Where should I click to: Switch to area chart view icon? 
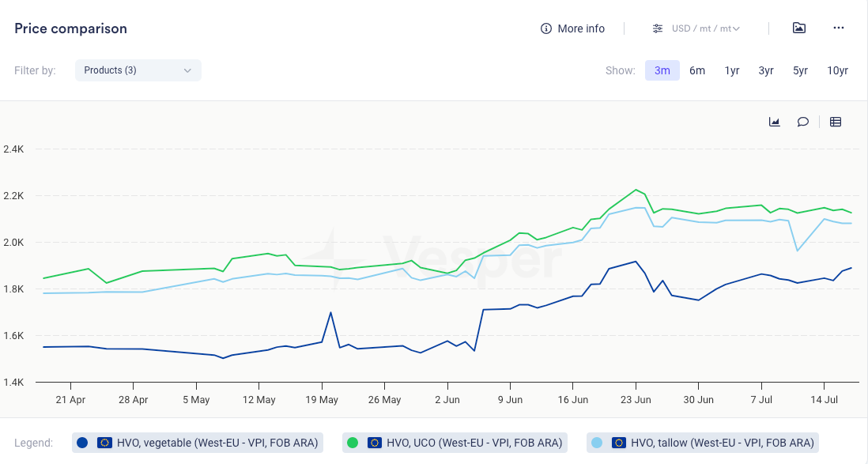coord(775,122)
